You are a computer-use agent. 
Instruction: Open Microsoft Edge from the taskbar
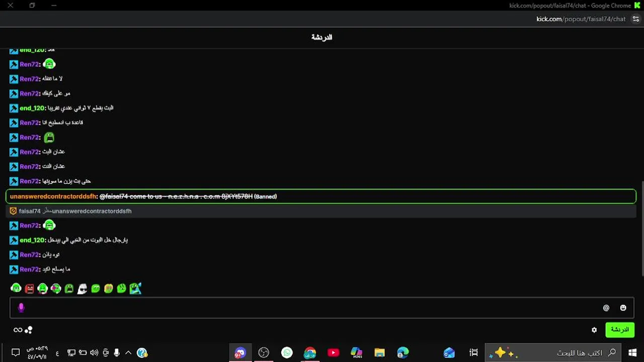[403, 352]
